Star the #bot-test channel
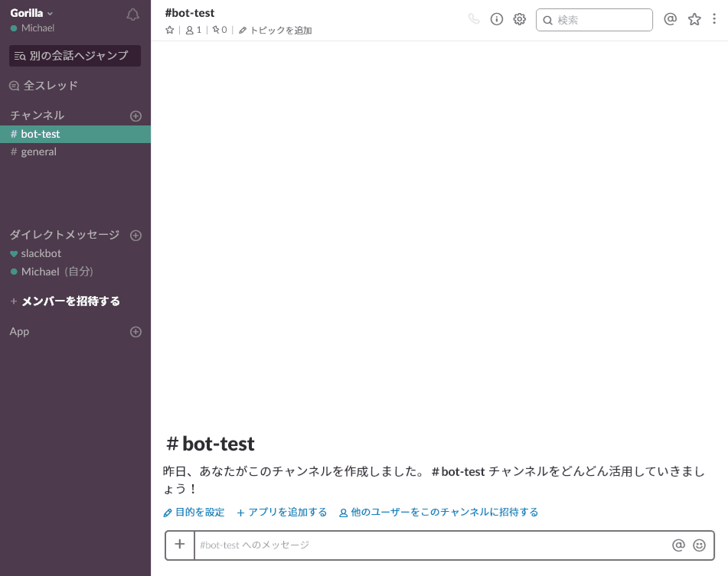Viewport: 728px width, 576px height. tap(169, 30)
